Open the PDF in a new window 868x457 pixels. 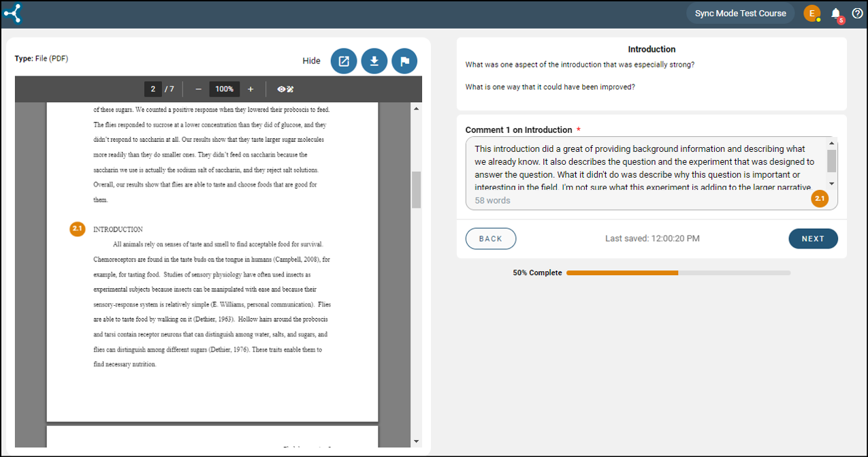343,61
